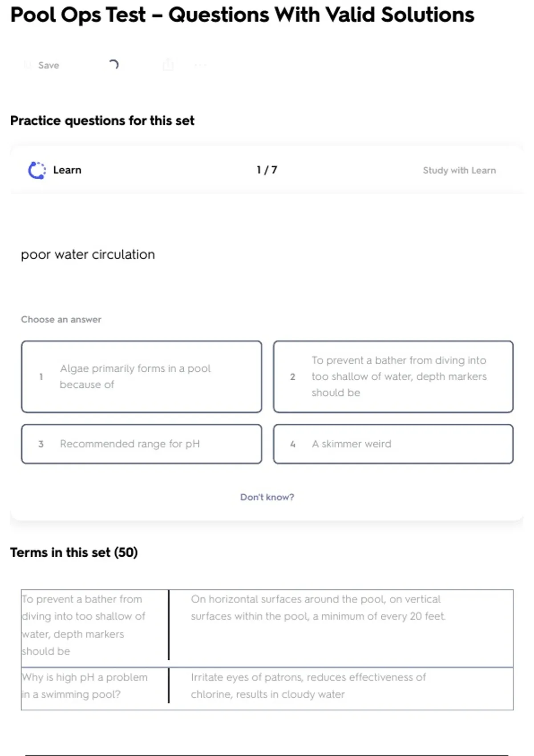
Task: Click the Don't know? link
Action: click(267, 497)
